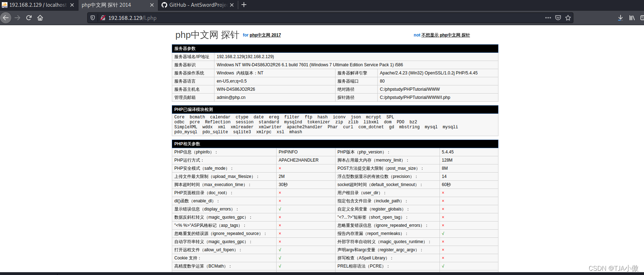Screen dimensions: 644x275
Task: Reload the current page
Action: 29,18
